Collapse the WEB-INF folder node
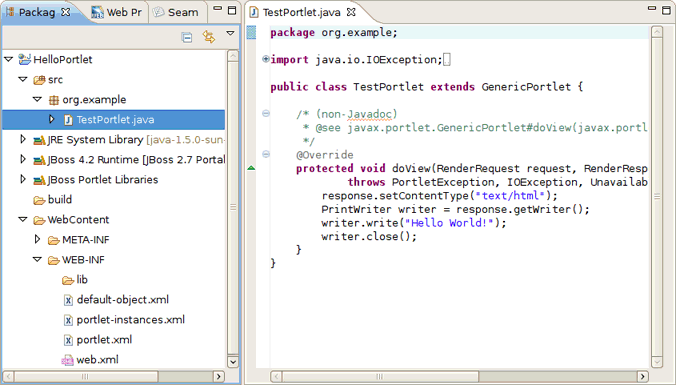The image size is (676, 385). (38, 260)
